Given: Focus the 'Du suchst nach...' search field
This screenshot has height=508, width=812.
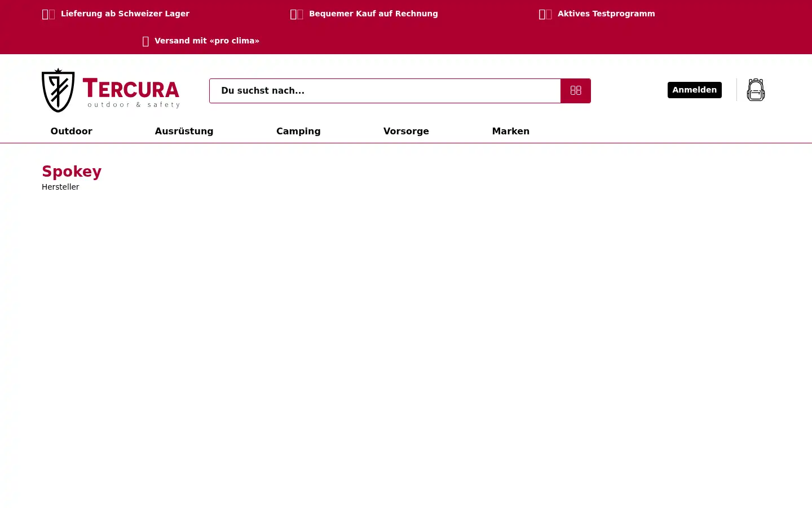Looking at the screenshot, I should (385, 91).
